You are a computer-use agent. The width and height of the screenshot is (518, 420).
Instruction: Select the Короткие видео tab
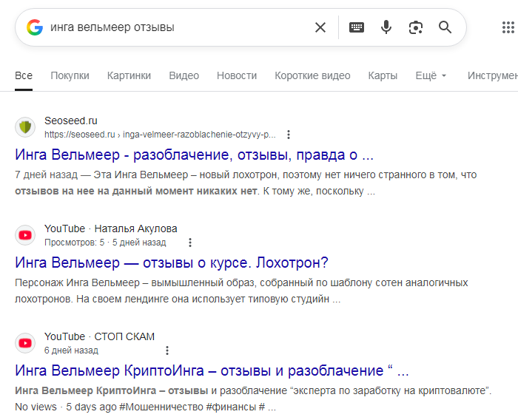click(312, 75)
